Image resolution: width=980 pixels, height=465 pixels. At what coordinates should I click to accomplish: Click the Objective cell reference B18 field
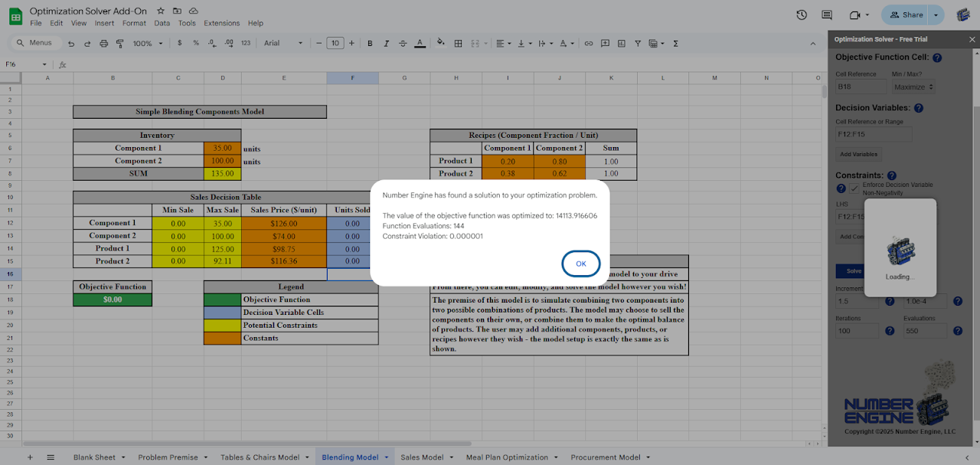tap(861, 87)
